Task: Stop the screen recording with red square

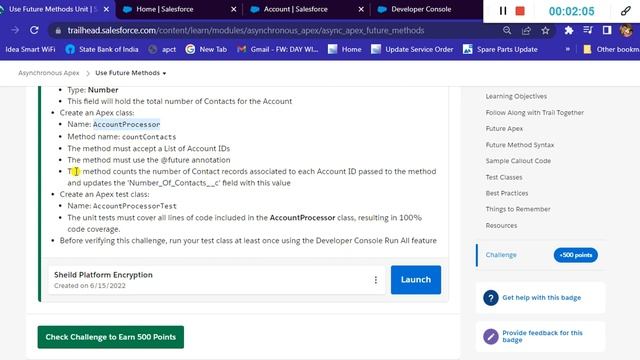Action: (520, 11)
